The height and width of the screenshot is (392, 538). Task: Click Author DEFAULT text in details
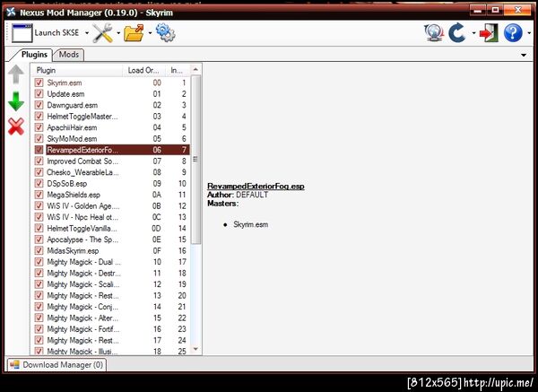(x=238, y=195)
